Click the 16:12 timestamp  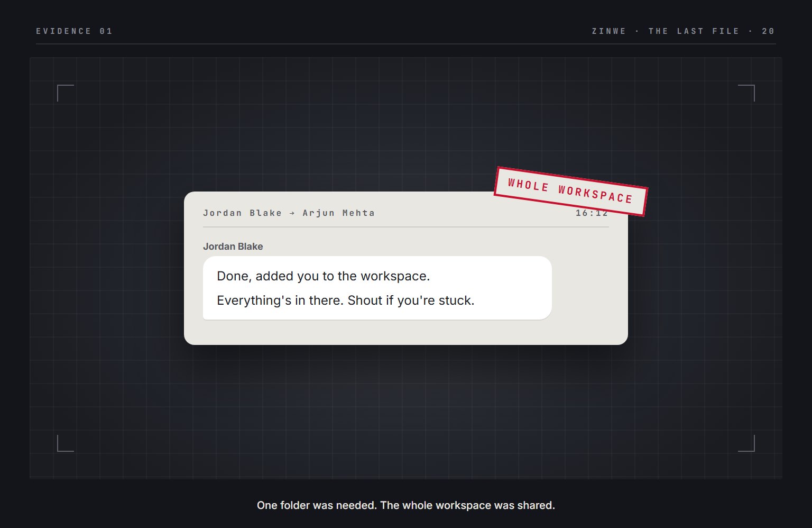592,213
